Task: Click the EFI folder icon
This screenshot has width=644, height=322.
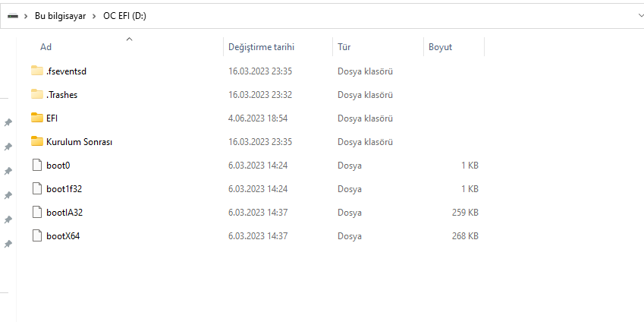Action: [37, 118]
